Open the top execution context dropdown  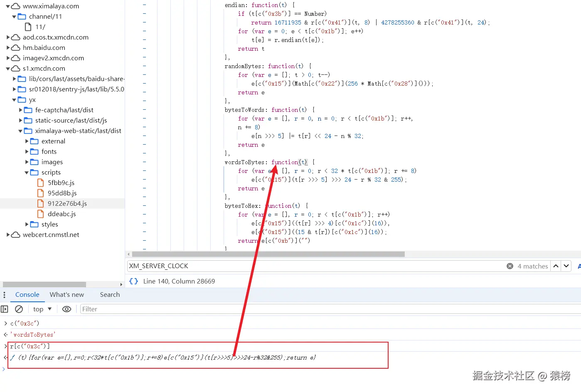click(x=42, y=309)
